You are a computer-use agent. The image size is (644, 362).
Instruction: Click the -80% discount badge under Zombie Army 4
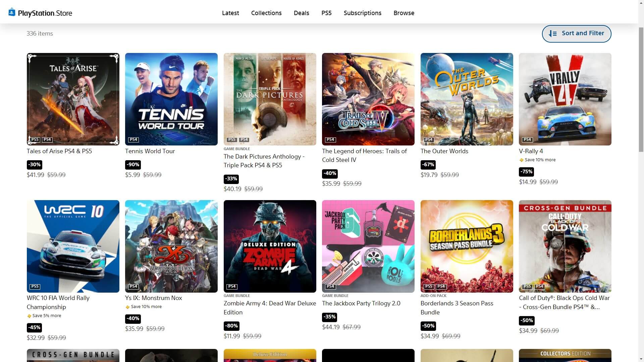coord(231,326)
